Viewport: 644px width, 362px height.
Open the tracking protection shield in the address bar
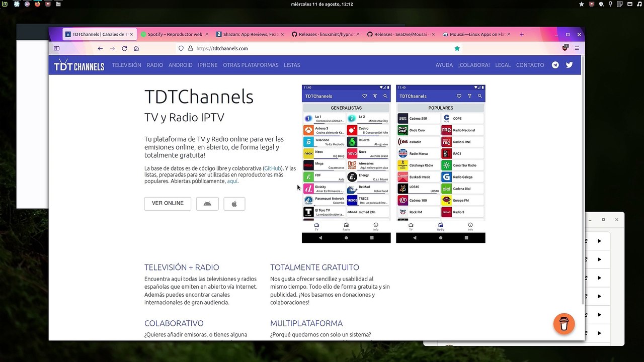pyautogui.click(x=181, y=48)
